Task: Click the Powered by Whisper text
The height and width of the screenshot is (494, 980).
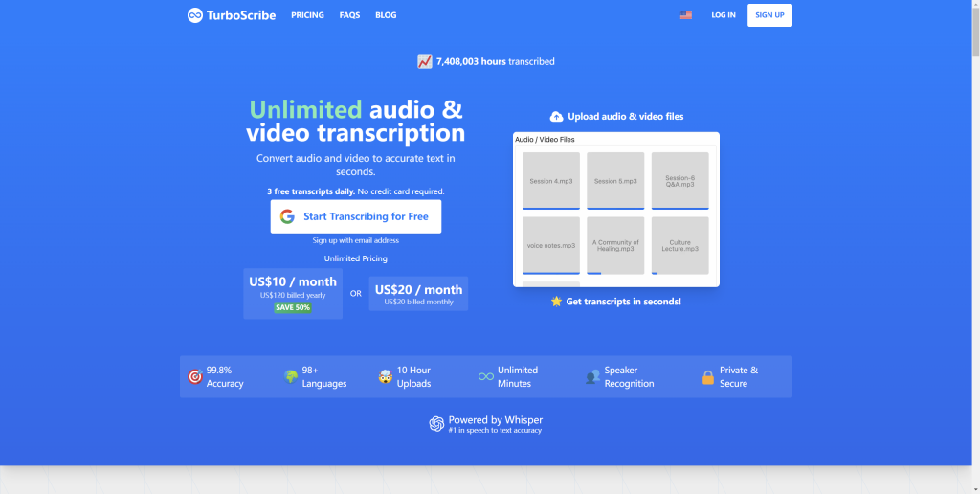Action: 496,420
